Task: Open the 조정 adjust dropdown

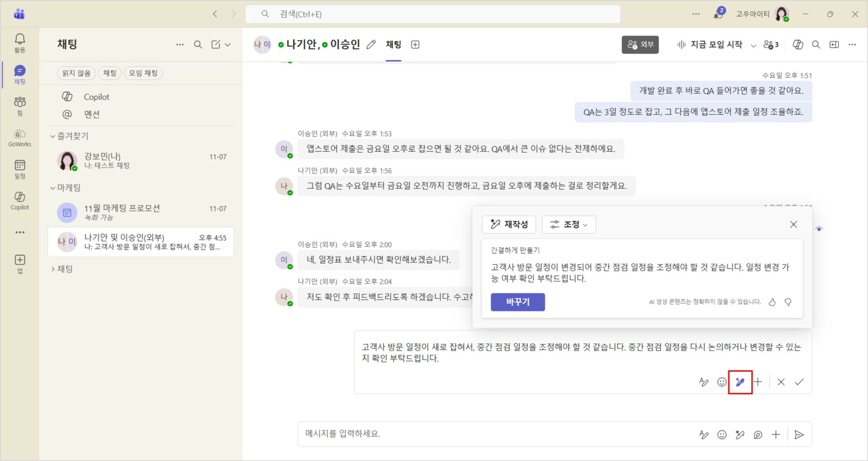Action: tap(569, 224)
